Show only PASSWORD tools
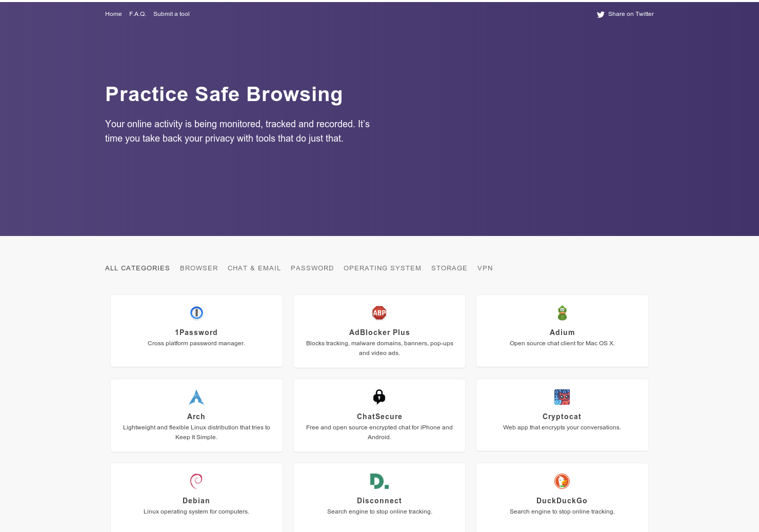759x532 pixels. [312, 268]
